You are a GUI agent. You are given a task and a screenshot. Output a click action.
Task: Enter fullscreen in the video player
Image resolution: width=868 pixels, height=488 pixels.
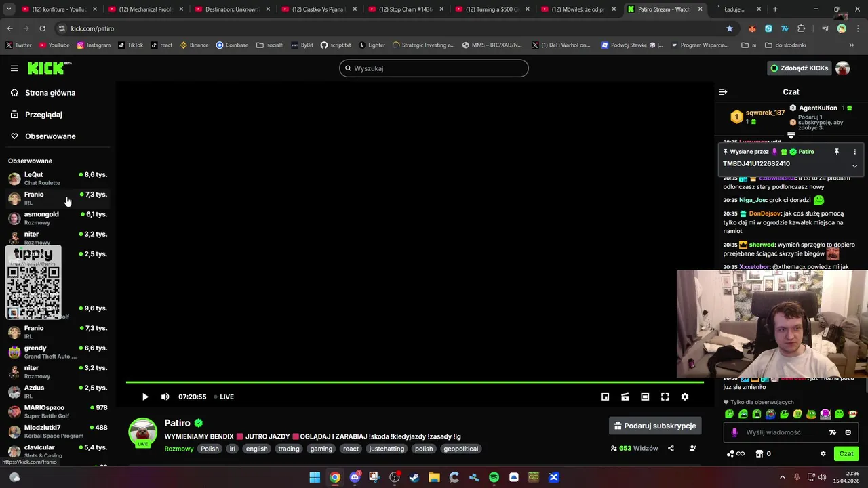(665, 396)
